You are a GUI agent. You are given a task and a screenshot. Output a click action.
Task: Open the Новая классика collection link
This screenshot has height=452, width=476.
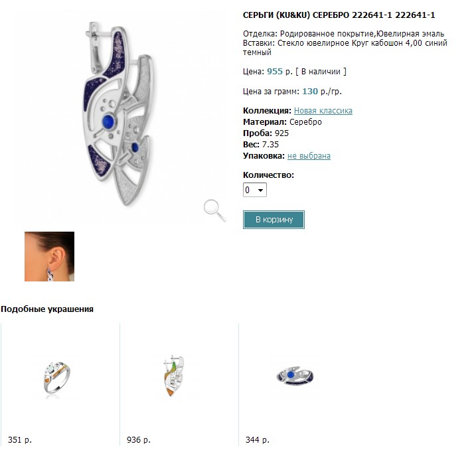point(323,111)
